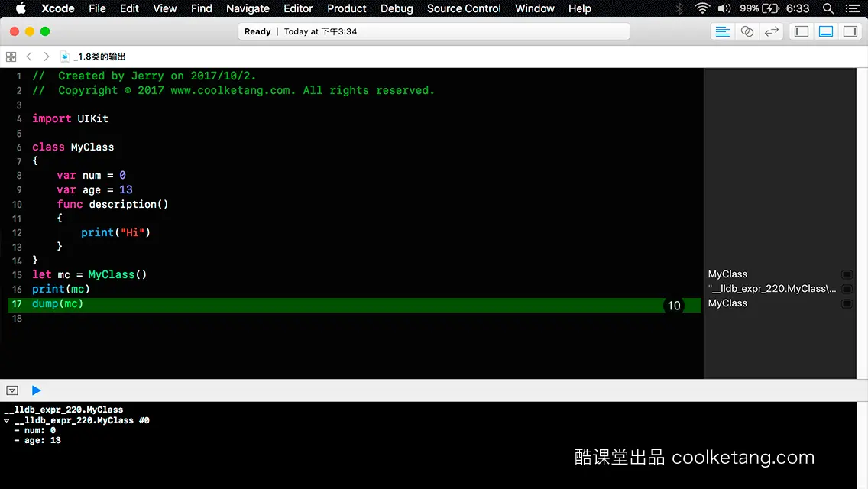
Task: Open Notification Center list icon
Action: [x=853, y=8]
